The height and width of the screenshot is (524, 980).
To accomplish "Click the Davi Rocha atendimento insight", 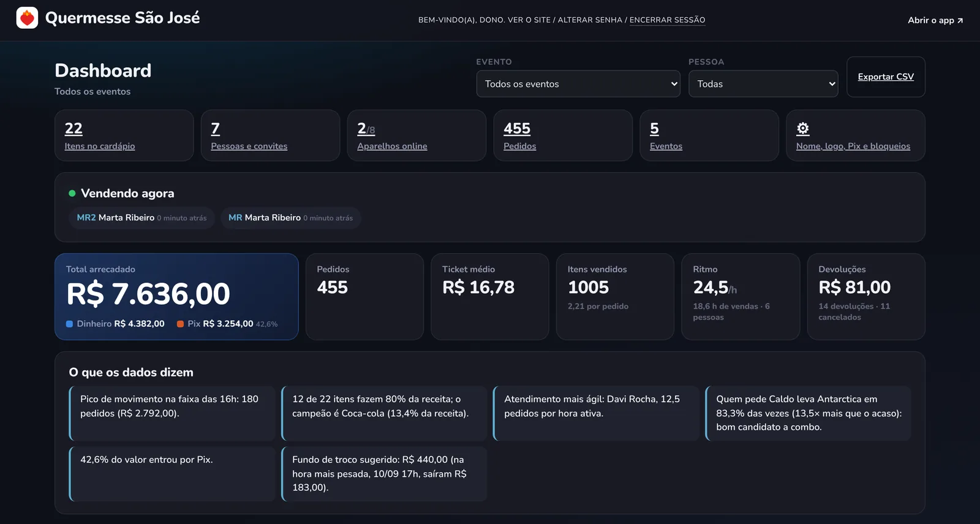I will 596,413.
